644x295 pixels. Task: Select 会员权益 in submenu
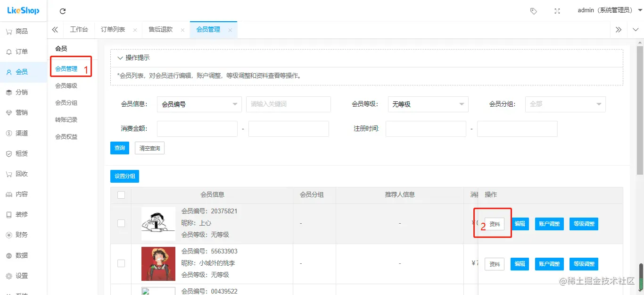[66, 136]
